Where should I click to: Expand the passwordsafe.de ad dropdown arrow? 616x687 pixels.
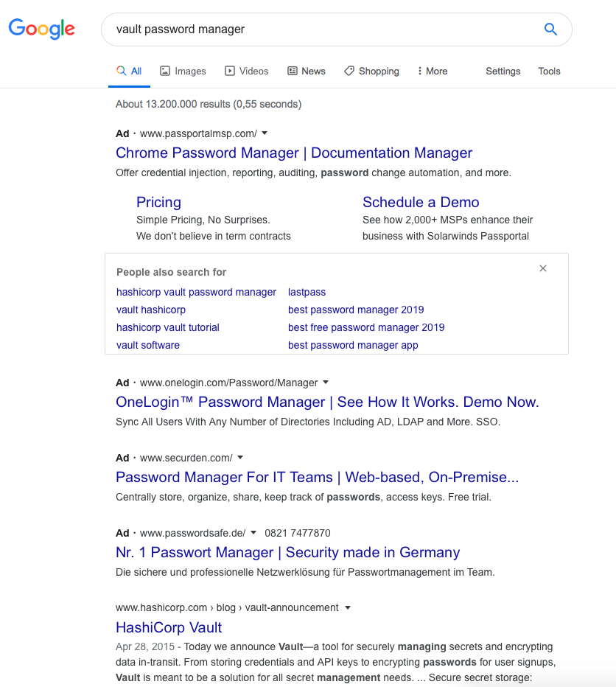253,533
